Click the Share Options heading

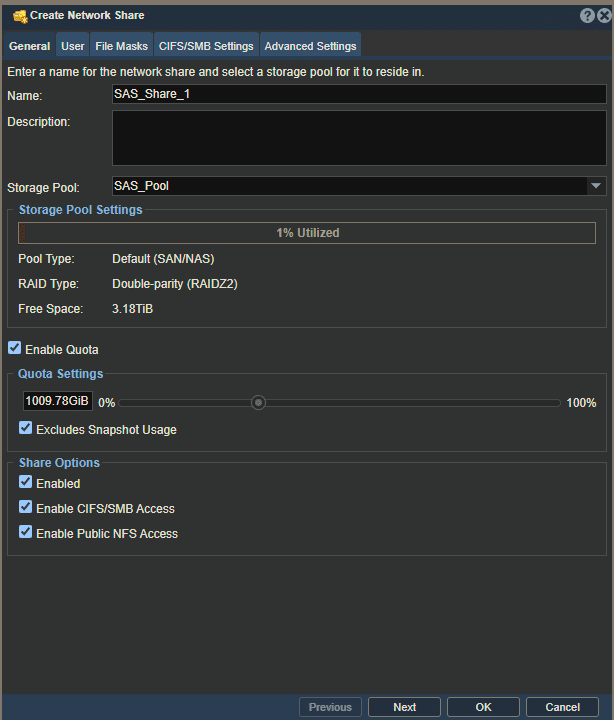[x=59, y=463]
